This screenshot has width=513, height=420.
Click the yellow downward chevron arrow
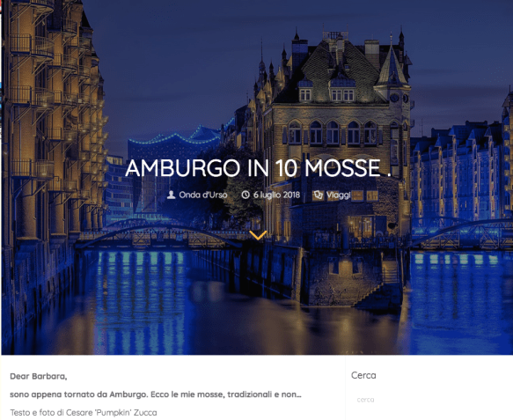[258, 235]
